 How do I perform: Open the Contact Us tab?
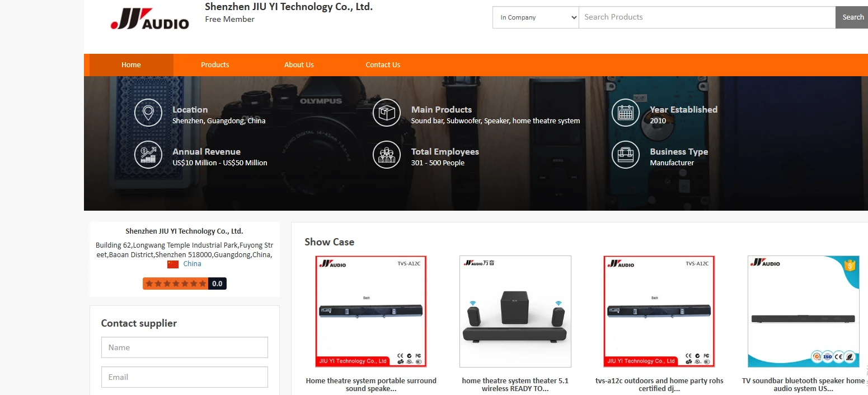[x=383, y=65]
